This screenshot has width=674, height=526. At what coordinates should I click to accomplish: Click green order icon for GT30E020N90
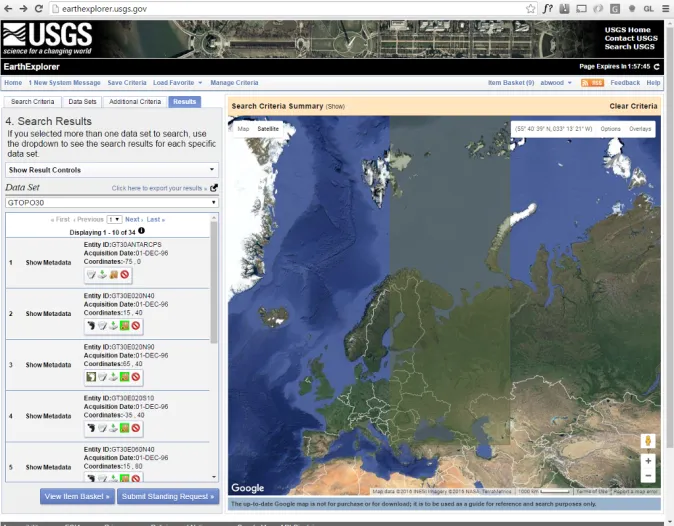coord(125,377)
